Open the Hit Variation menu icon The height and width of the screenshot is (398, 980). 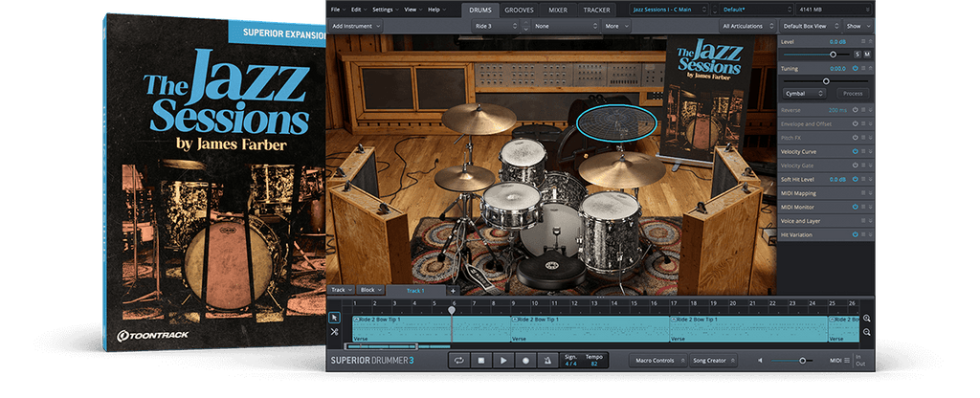(x=863, y=234)
